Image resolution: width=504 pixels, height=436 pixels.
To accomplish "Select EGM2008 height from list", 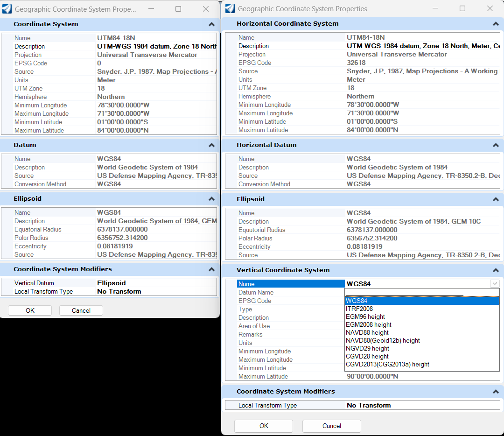I will [x=369, y=324].
